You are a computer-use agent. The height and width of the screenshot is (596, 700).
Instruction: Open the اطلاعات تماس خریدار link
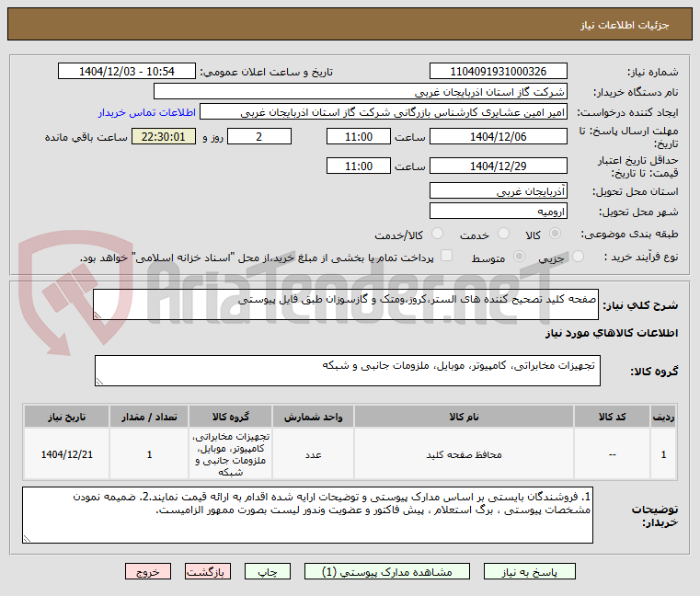[x=147, y=112]
